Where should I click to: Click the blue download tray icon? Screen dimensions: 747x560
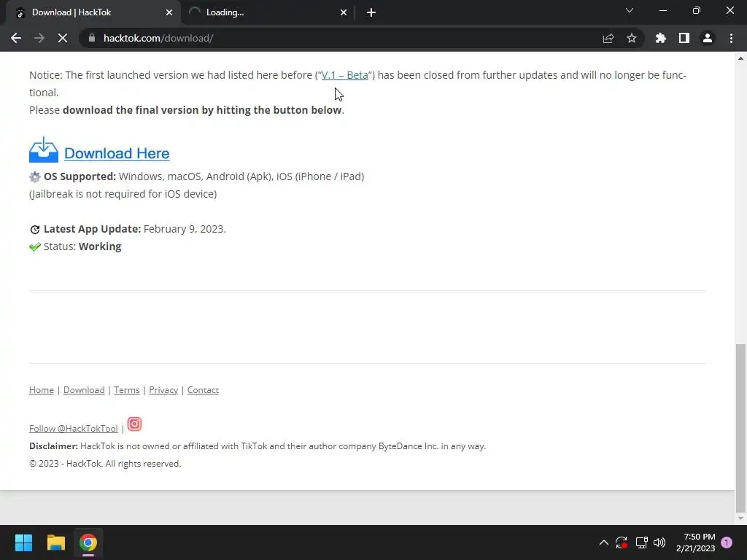[x=44, y=150]
